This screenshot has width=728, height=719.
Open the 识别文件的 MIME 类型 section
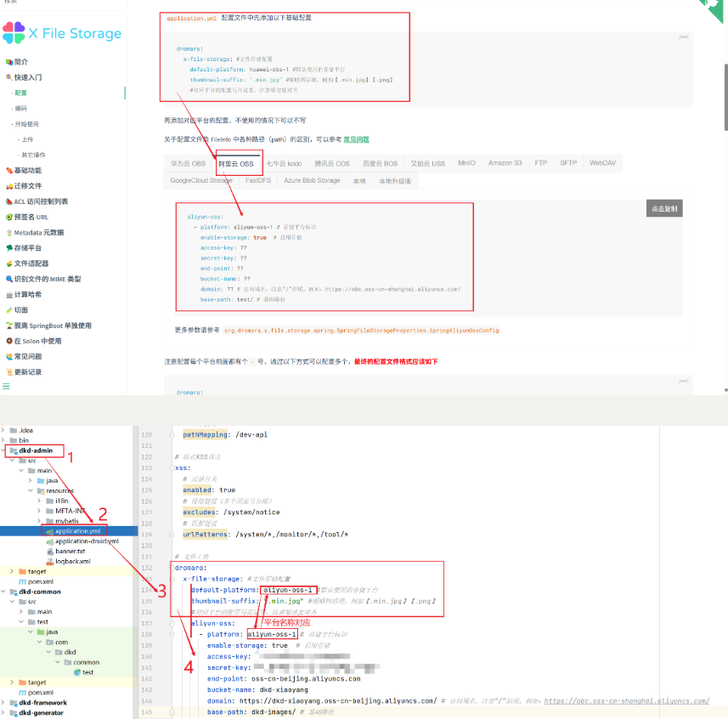click(x=47, y=279)
